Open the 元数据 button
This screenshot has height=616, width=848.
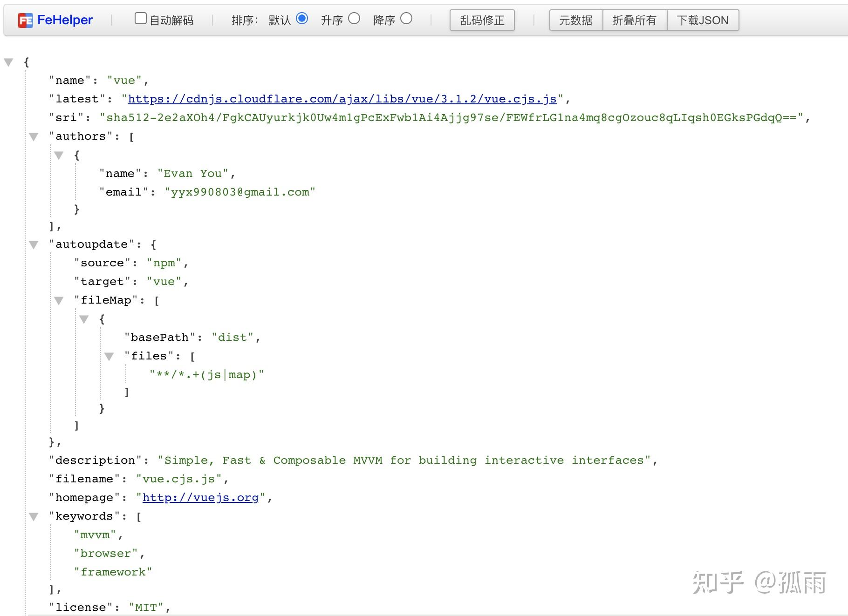click(x=576, y=20)
